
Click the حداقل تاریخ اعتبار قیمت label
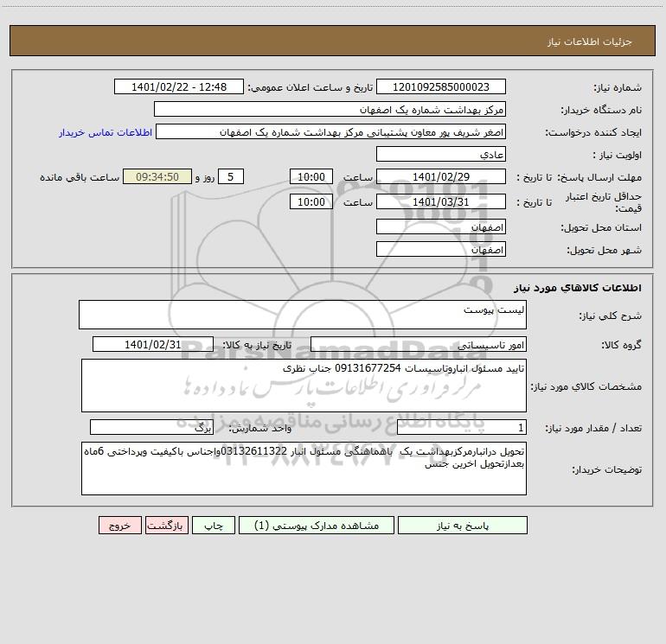click(x=604, y=202)
